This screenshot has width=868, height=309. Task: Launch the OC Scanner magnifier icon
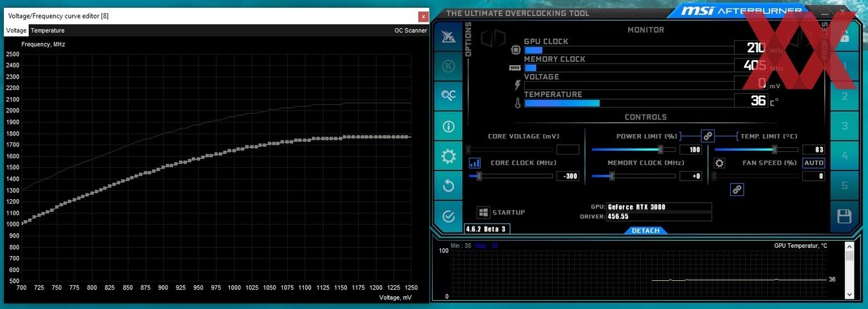(x=448, y=96)
